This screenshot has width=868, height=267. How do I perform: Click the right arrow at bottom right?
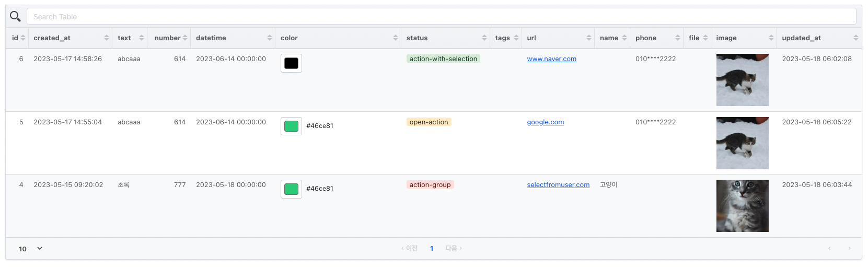click(849, 249)
